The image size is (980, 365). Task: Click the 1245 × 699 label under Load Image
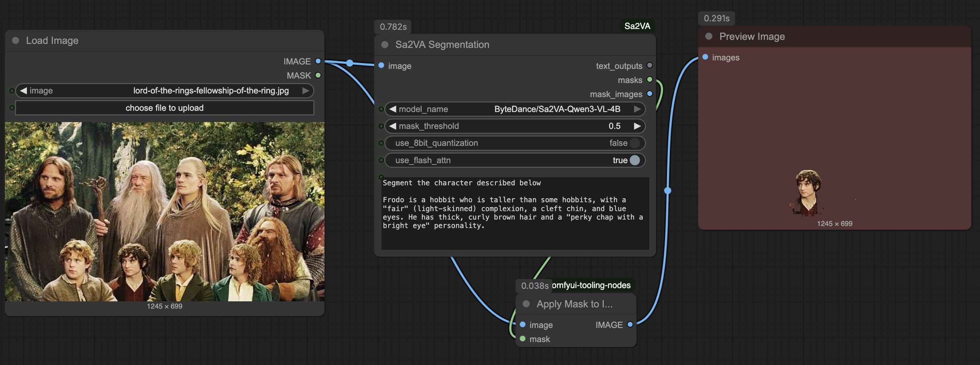pos(164,306)
